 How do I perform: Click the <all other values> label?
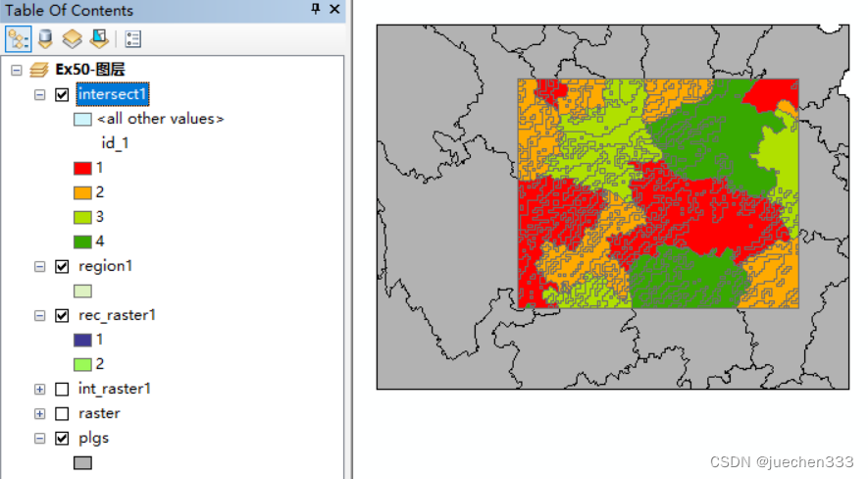coord(161,119)
